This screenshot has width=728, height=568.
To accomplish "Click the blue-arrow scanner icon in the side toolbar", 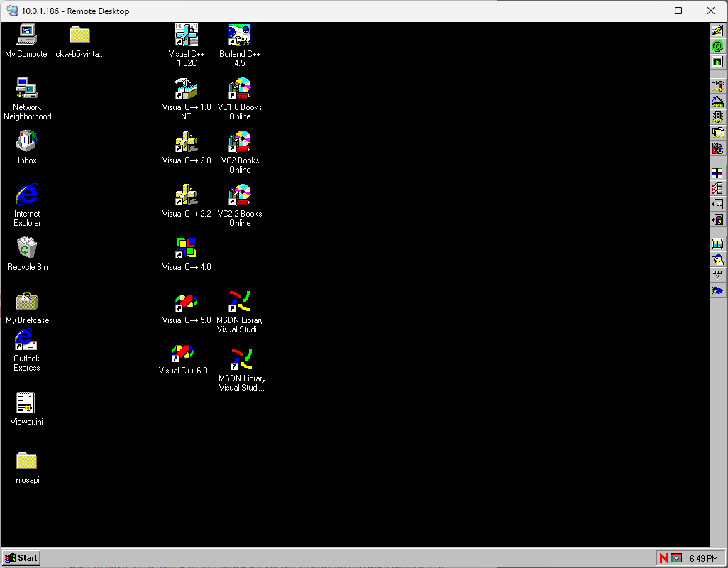I will [717, 102].
